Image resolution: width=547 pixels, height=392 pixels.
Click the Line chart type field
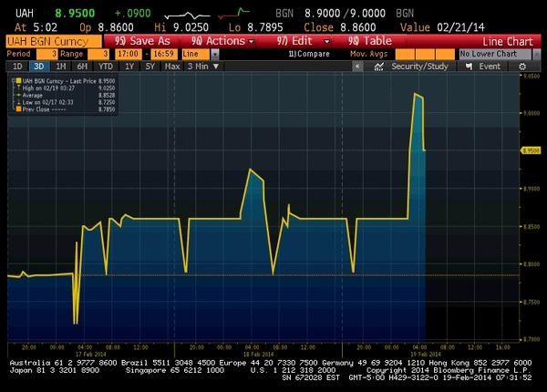pos(196,54)
